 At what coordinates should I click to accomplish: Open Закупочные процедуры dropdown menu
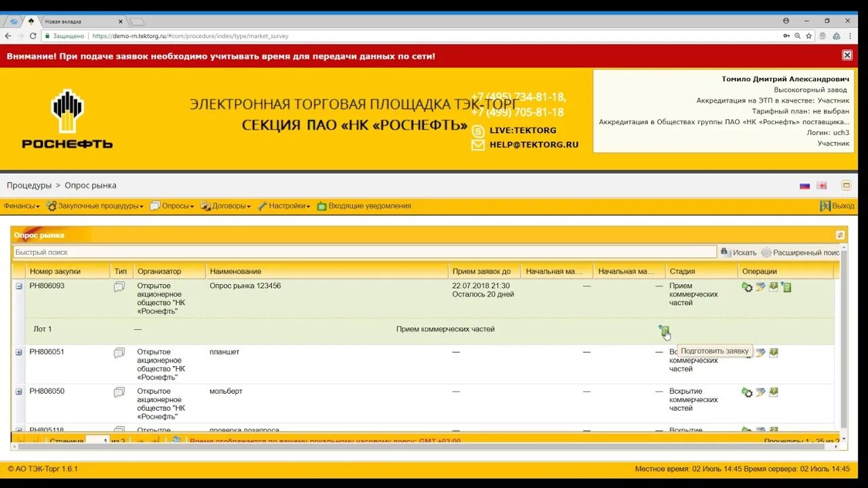point(95,206)
